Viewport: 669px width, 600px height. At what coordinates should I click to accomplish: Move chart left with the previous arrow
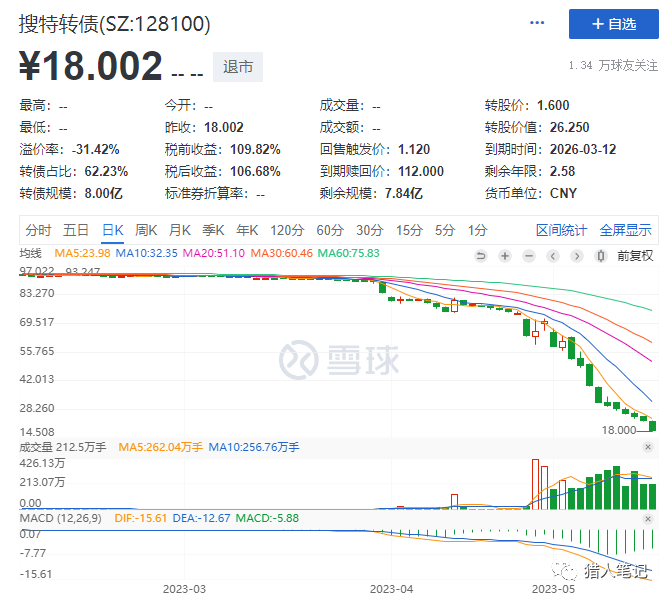click(553, 256)
